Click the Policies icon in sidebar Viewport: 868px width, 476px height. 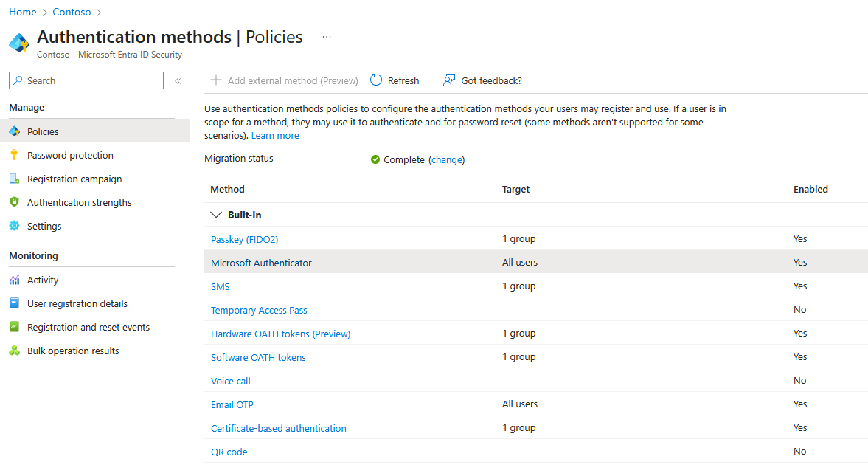click(x=14, y=131)
